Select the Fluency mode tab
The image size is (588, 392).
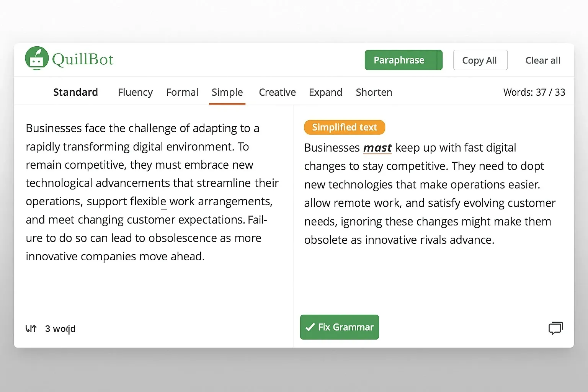point(135,92)
